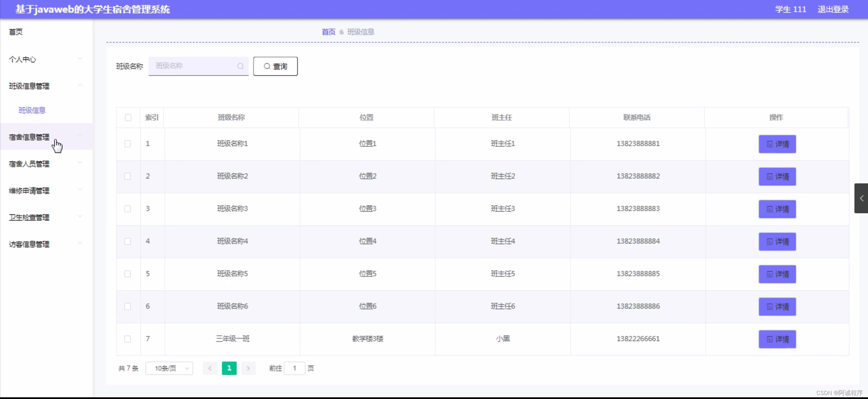Click the collapse panel arrow on right edge
Image resolution: width=868 pixels, height=399 pixels.
point(862,198)
